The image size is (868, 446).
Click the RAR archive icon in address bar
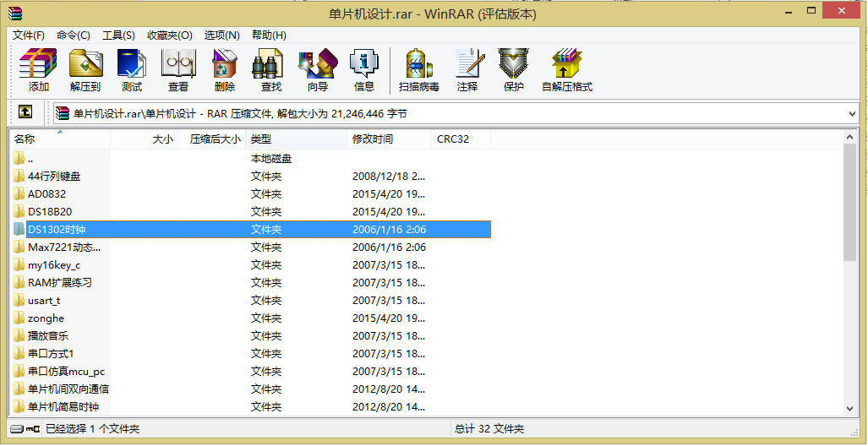(63, 113)
